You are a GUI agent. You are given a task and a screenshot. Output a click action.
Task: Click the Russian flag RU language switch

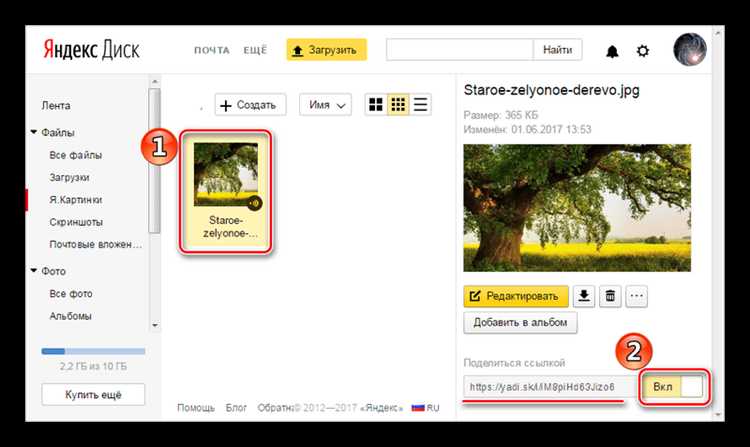click(425, 408)
